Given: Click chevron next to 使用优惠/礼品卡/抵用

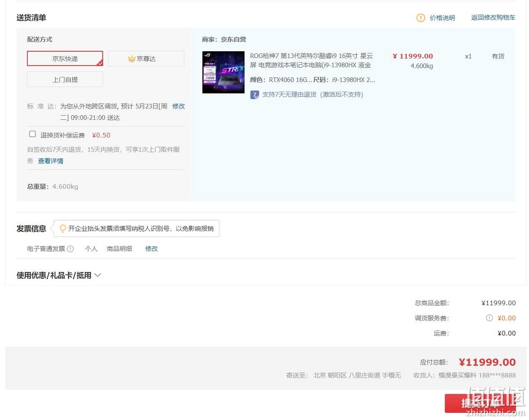Looking at the screenshot, I should coord(98,275).
